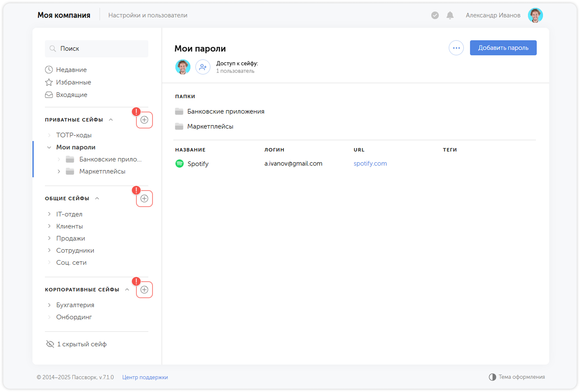Click the theme half-circle icon in footer

pos(492,377)
